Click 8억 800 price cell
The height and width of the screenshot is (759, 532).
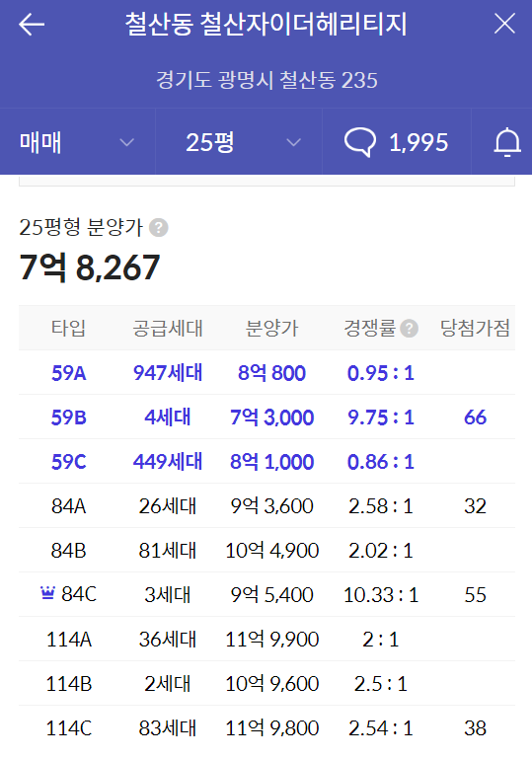pyautogui.click(x=271, y=373)
